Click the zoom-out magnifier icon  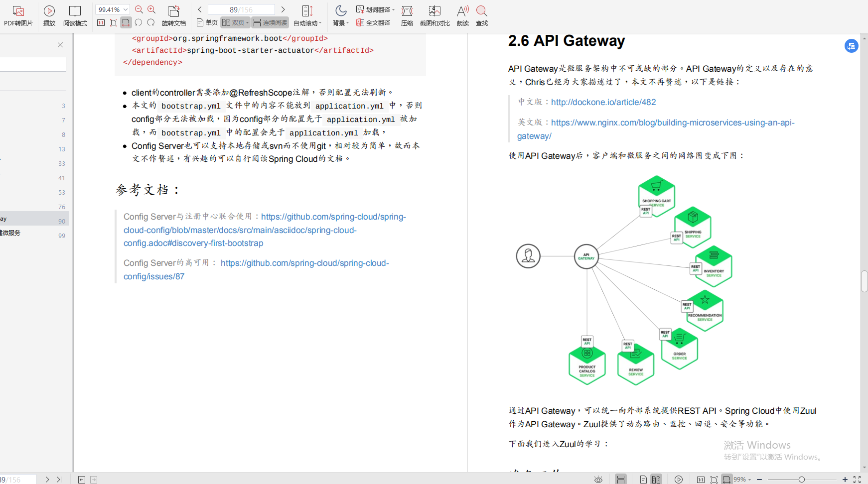(139, 9)
